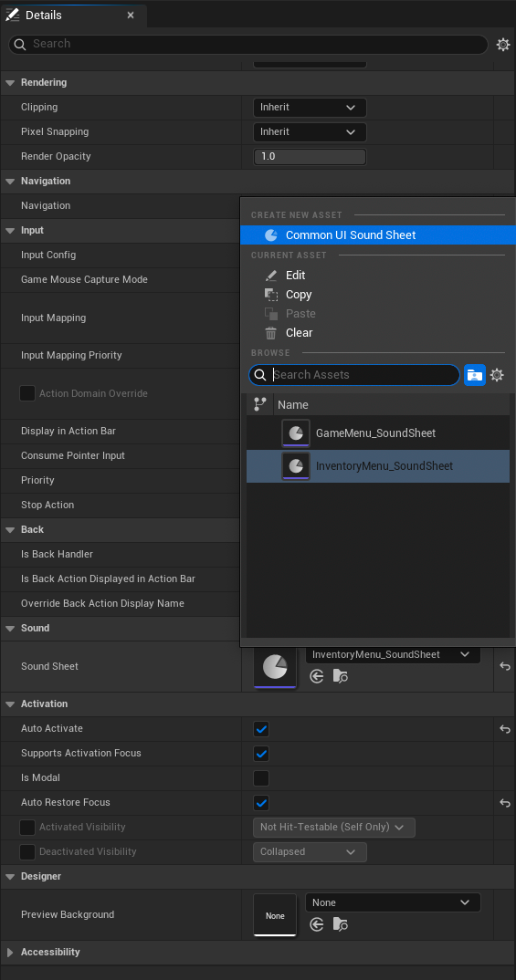Image resolution: width=516 pixels, height=980 pixels.
Task: Click the Copy icon
Action: coord(271,295)
